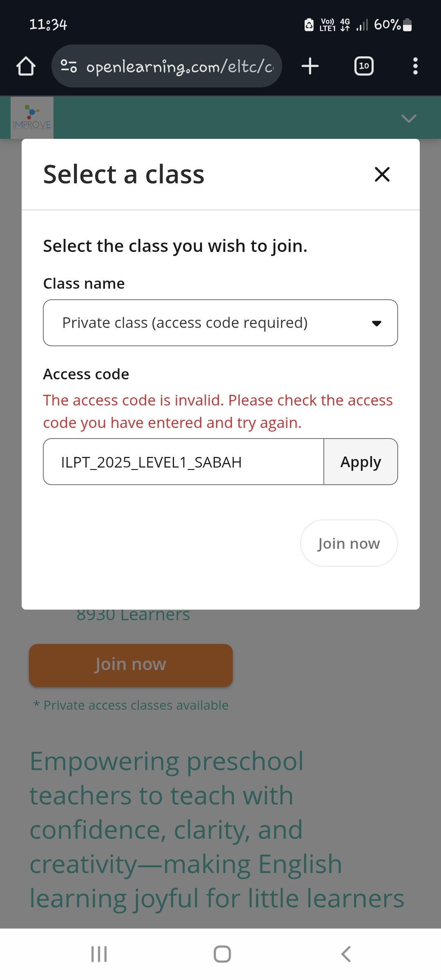Click the access code input field
The height and width of the screenshot is (980, 441).
pyautogui.click(x=184, y=462)
